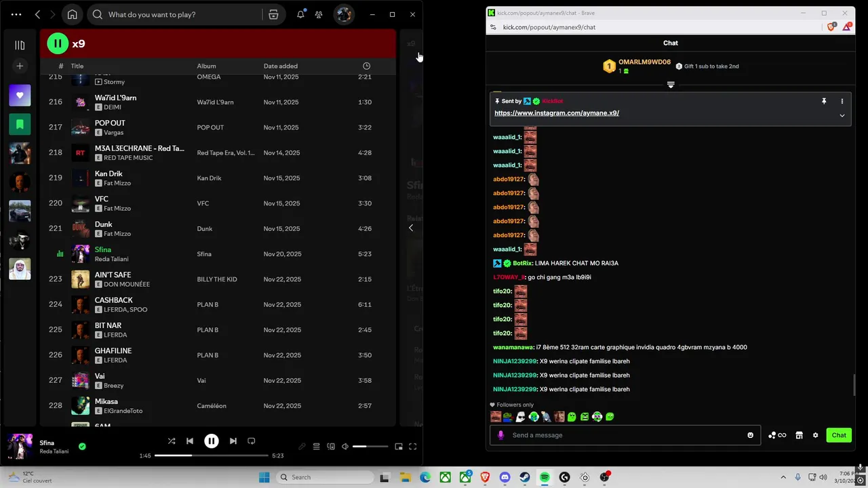Open the Browse icon in Spotify's search bar
The width and height of the screenshot is (868, 488).
(x=273, y=14)
